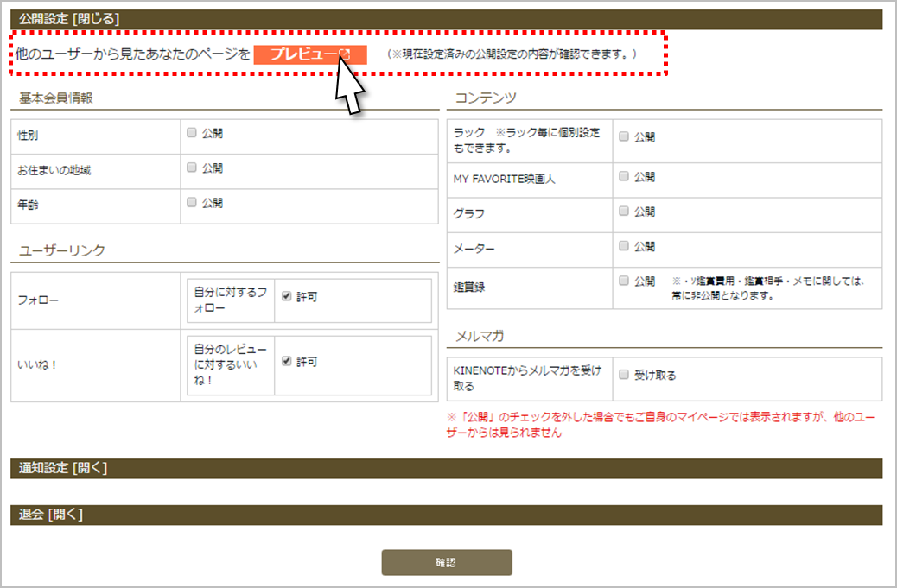897x588 pixels.
Task: Click the 確認 confirm button
Action: [447, 562]
